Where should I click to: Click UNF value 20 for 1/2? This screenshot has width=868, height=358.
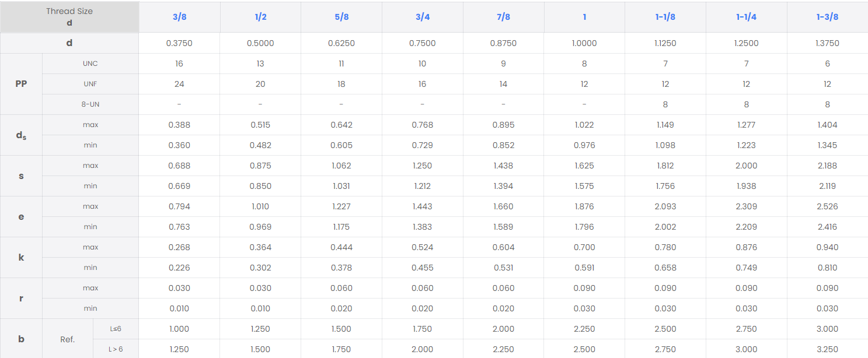pyautogui.click(x=260, y=84)
